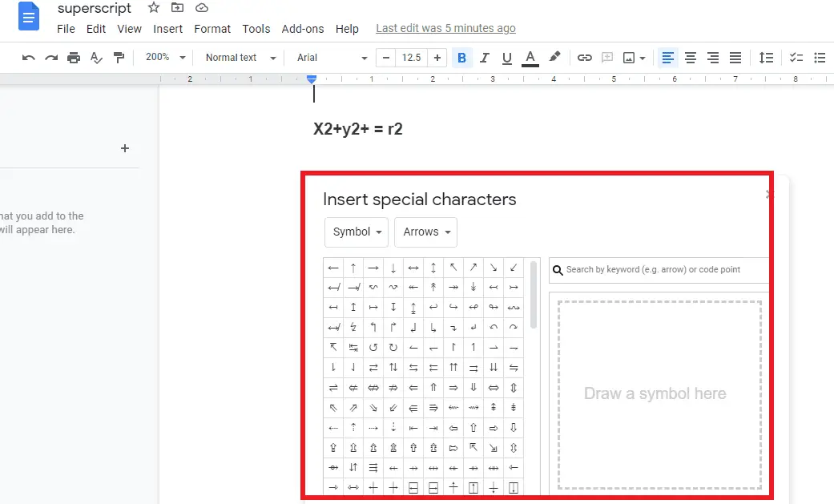
Task: Toggle bold formatting off
Action: point(461,57)
